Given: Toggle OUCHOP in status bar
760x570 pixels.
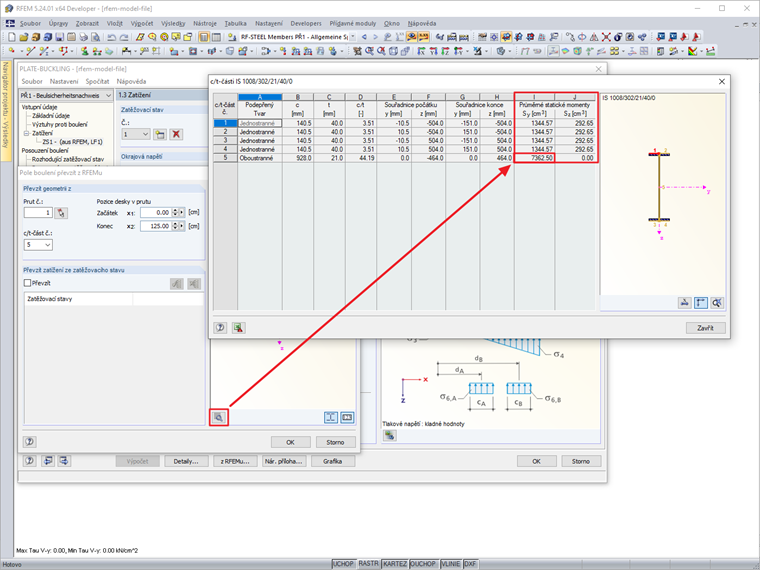Looking at the screenshot, I should click(x=423, y=564).
